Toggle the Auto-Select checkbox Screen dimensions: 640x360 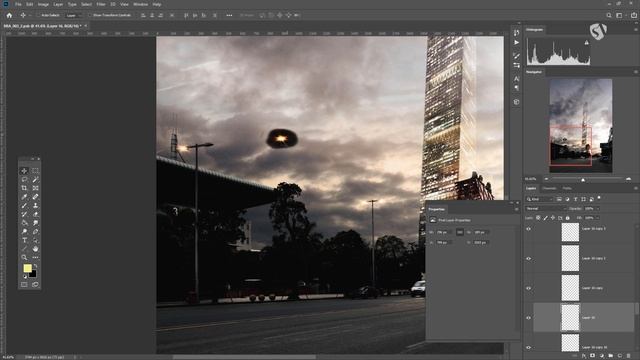[39, 15]
